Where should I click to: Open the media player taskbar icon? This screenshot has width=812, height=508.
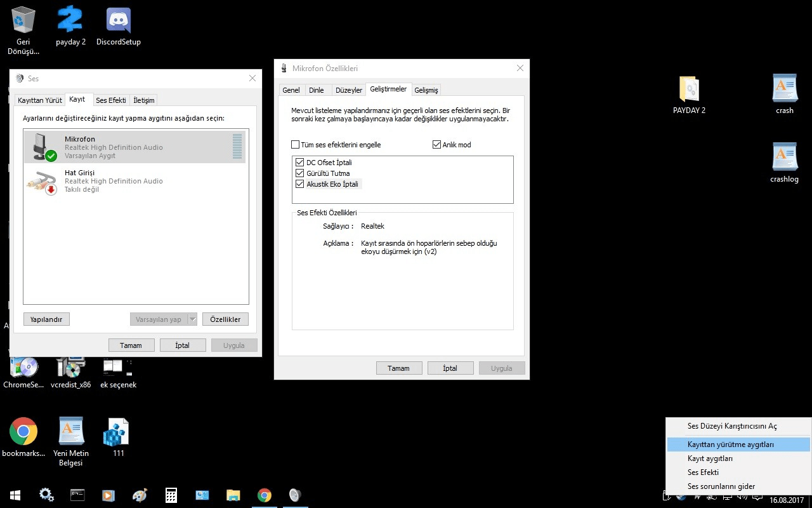click(x=108, y=495)
